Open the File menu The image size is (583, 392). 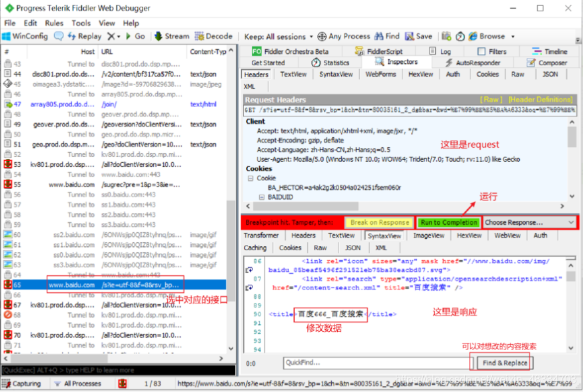pyautogui.click(x=10, y=23)
